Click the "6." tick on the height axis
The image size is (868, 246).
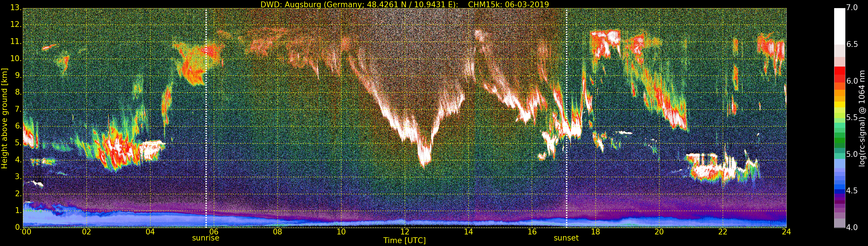coord(18,126)
